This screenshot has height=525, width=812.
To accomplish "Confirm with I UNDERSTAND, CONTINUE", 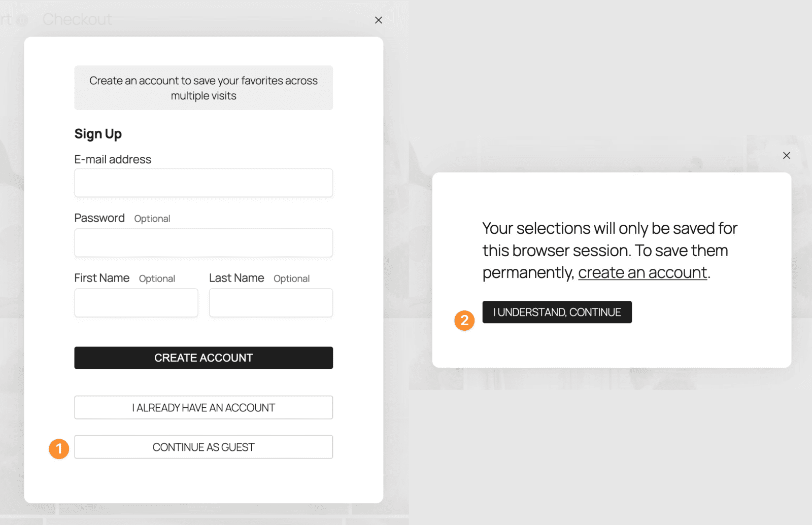I will [x=557, y=312].
